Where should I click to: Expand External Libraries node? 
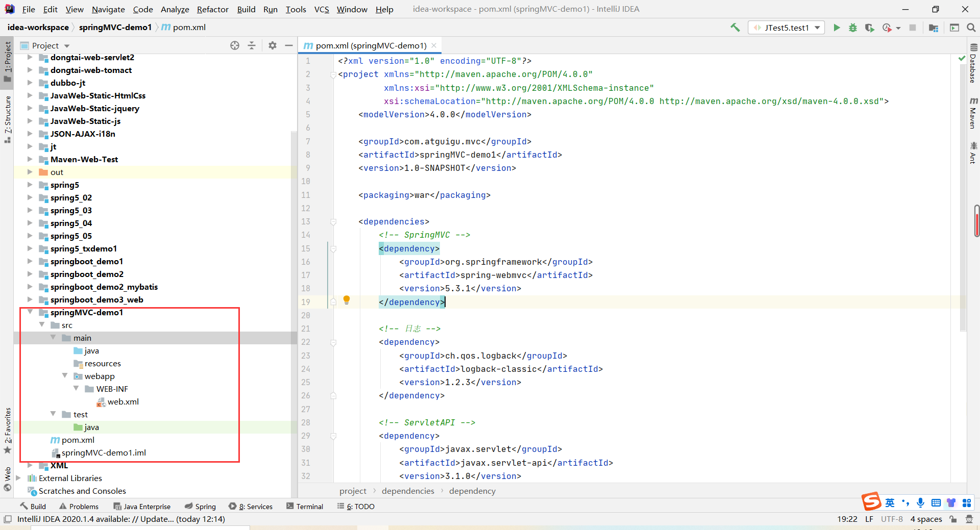pyautogui.click(x=18, y=478)
